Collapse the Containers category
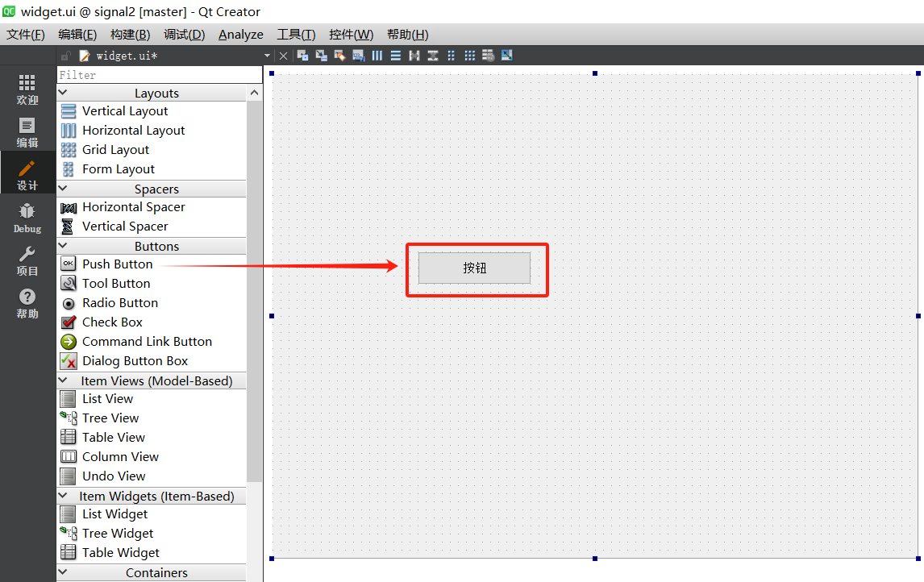 tap(63, 572)
